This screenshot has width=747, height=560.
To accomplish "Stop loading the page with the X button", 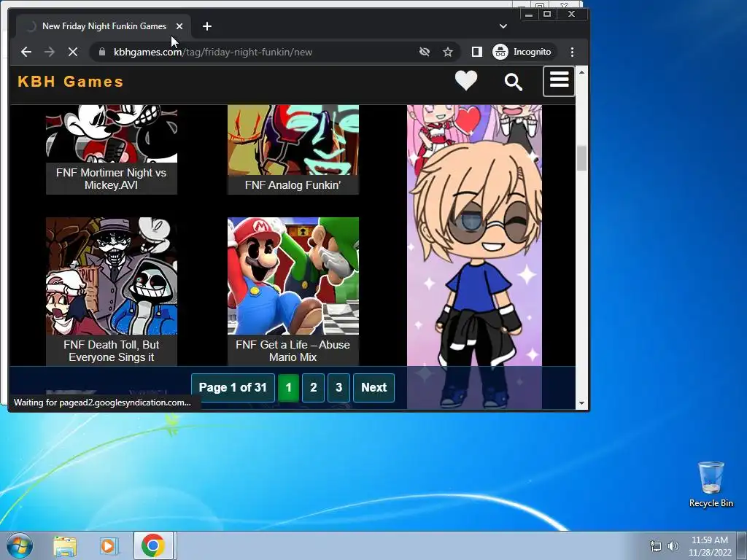I will [x=73, y=52].
